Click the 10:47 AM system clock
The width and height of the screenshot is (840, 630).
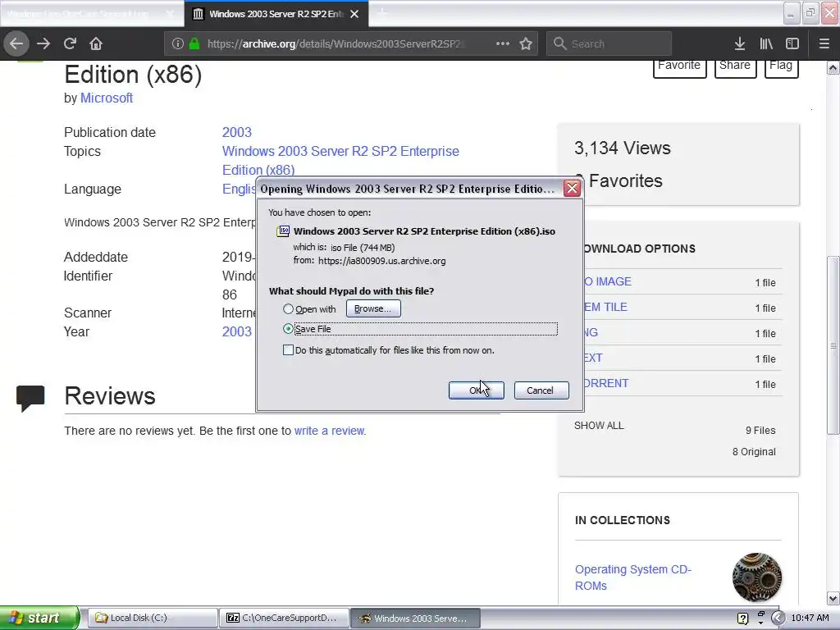(810, 619)
